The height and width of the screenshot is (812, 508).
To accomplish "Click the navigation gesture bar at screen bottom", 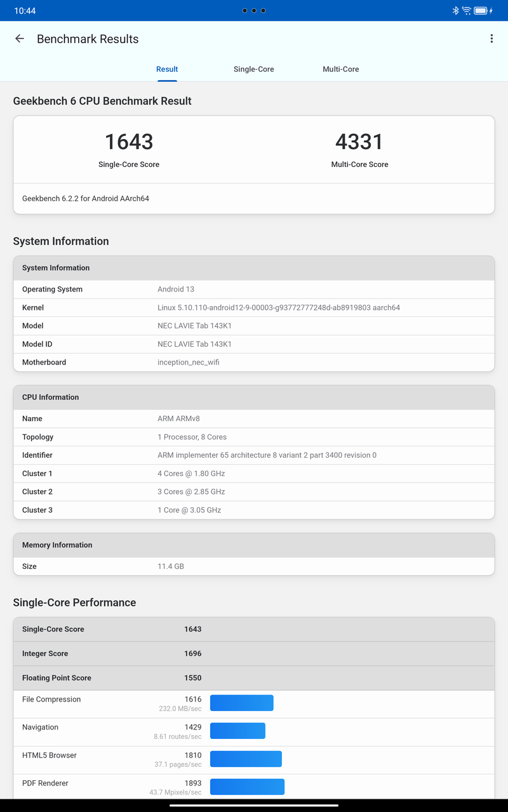I will 254,805.
